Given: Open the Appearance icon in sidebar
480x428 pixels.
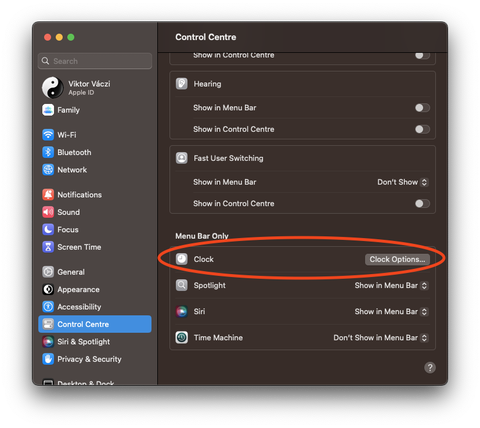Looking at the screenshot, I should click(48, 289).
